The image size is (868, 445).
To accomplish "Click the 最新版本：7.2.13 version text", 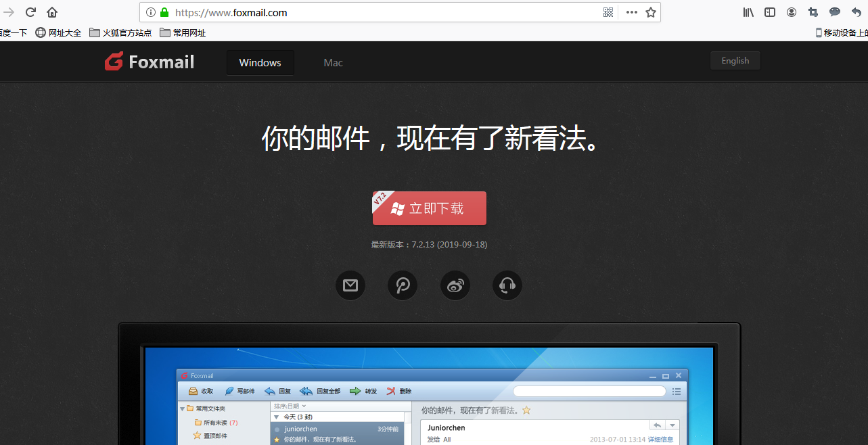I will pyautogui.click(x=429, y=244).
